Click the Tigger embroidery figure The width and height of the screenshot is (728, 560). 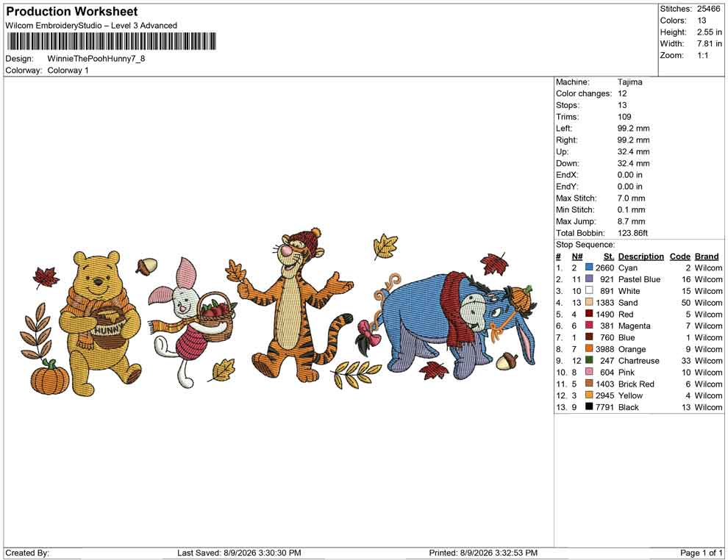coord(296,306)
